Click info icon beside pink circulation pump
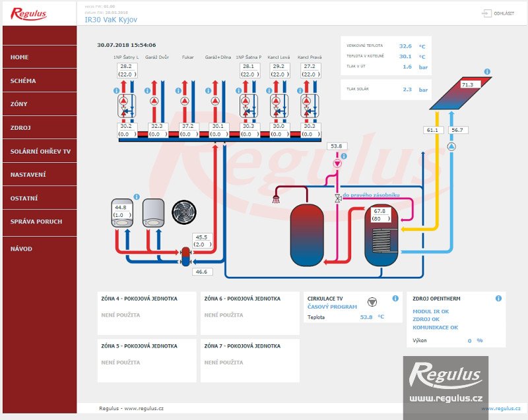Image resolution: width=528 pixels, height=420 pixels. [x=344, y=156]
